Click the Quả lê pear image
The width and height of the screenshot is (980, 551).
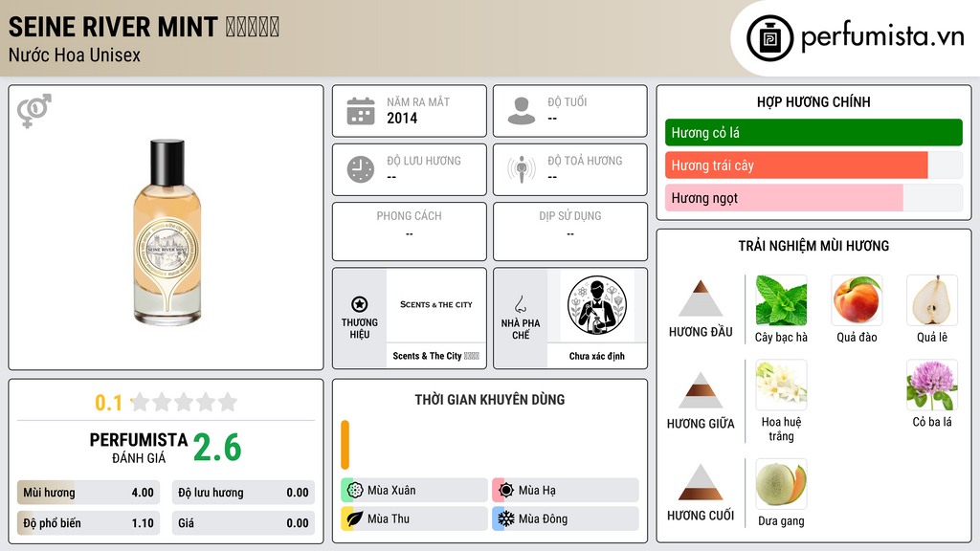tap(932, 300)
